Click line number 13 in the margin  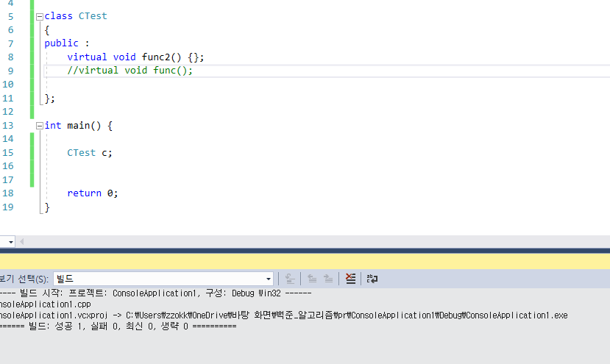click(x=8, y=126)
